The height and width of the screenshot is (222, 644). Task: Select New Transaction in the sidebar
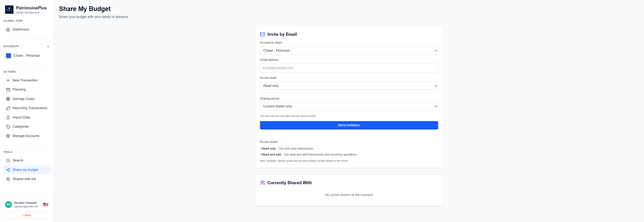pyautogui.click(x=25, y=80)
